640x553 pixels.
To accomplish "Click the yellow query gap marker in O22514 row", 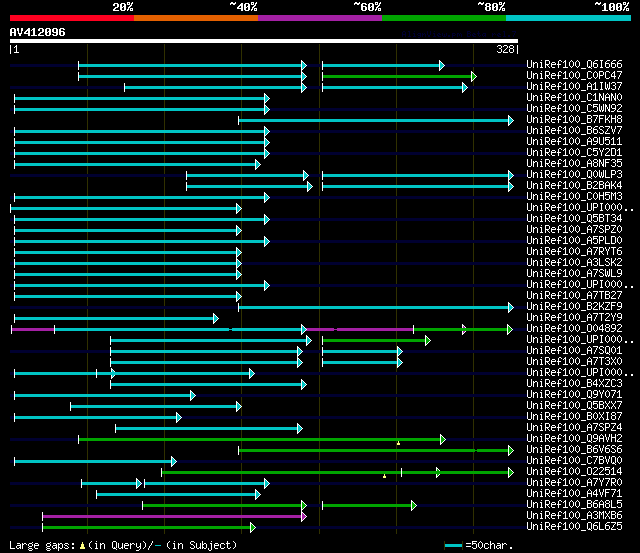I will (384, 476).
